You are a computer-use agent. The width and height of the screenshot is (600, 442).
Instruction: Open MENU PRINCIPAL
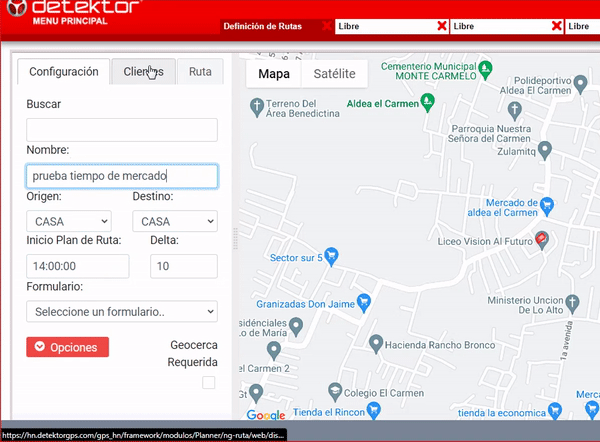70,21
